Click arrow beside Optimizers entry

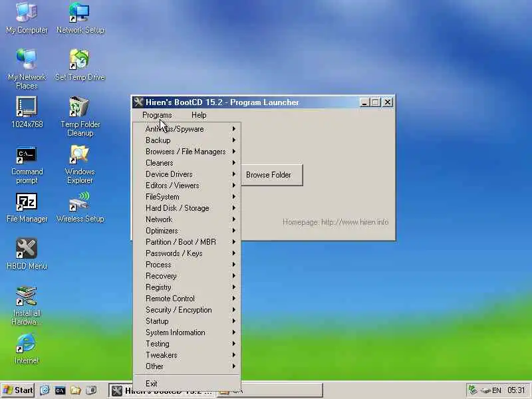point(234,231)
